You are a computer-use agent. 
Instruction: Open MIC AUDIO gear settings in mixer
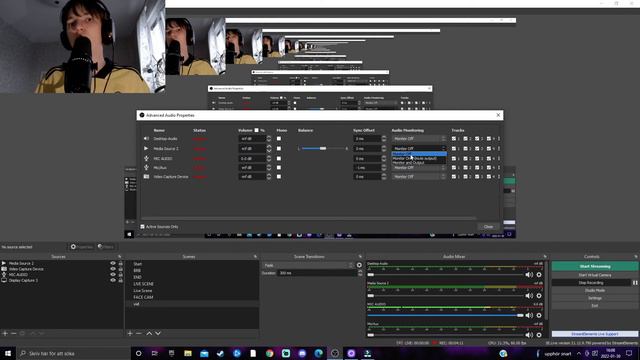pyautogui.click(x=539, y=315)
